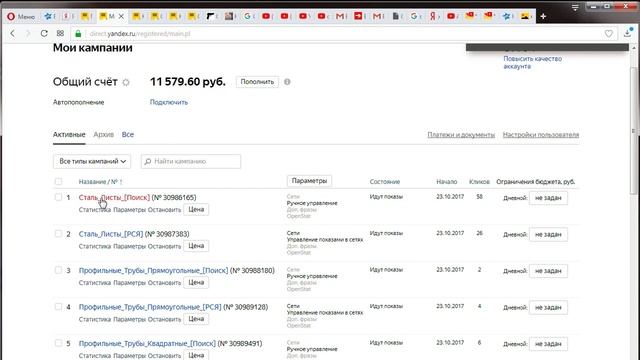Open the Opera Menu button

pyautogui.click(x=21, y=16)
